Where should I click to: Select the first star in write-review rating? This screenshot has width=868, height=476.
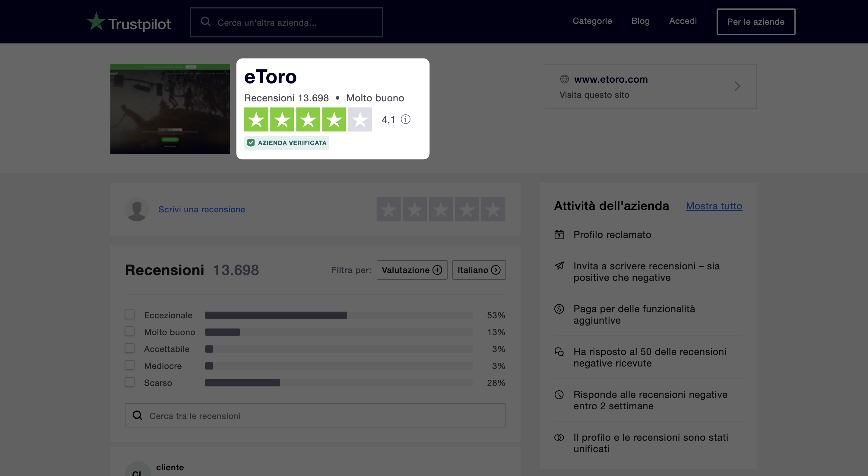coord(388,209)
